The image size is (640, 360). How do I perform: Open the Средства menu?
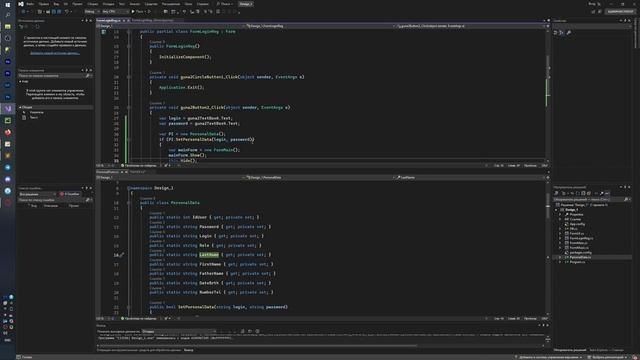click(151, 4)
